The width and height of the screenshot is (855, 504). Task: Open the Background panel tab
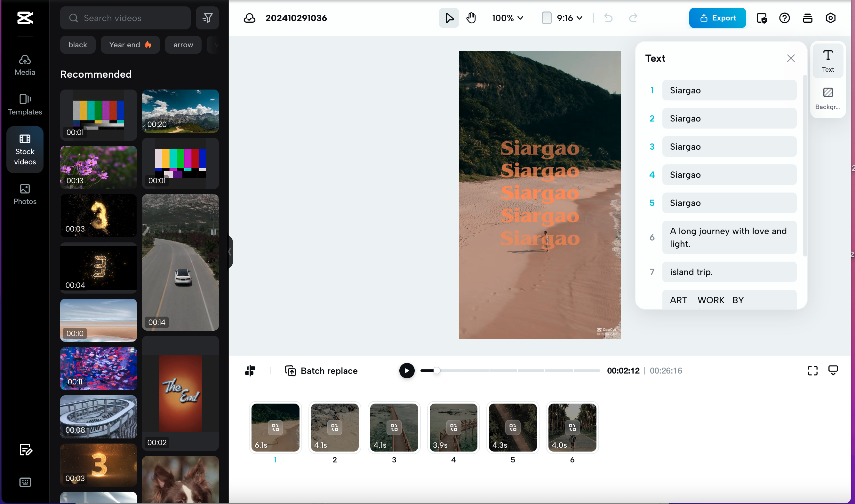(827, 98)
